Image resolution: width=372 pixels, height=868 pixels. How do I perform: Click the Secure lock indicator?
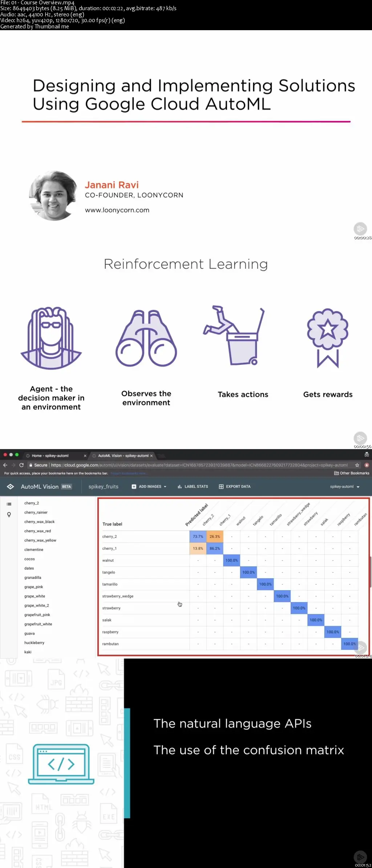[x=38, y=465]
